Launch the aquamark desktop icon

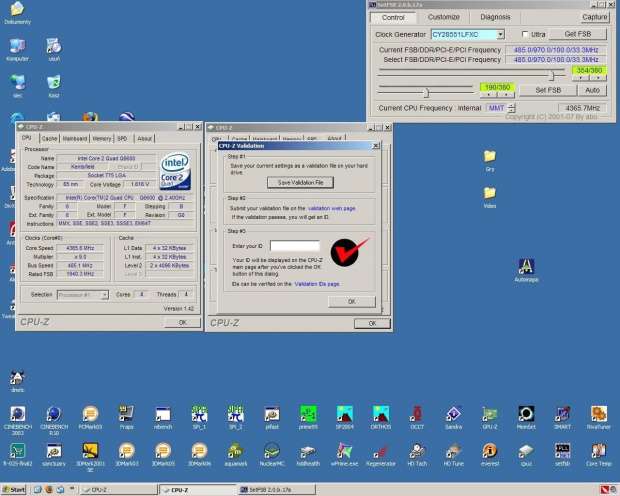click(x=236, y=451)
